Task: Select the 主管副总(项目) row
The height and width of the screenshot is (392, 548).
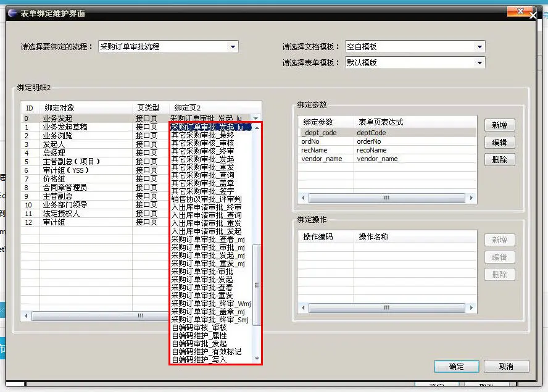Action: pos(94,162)
